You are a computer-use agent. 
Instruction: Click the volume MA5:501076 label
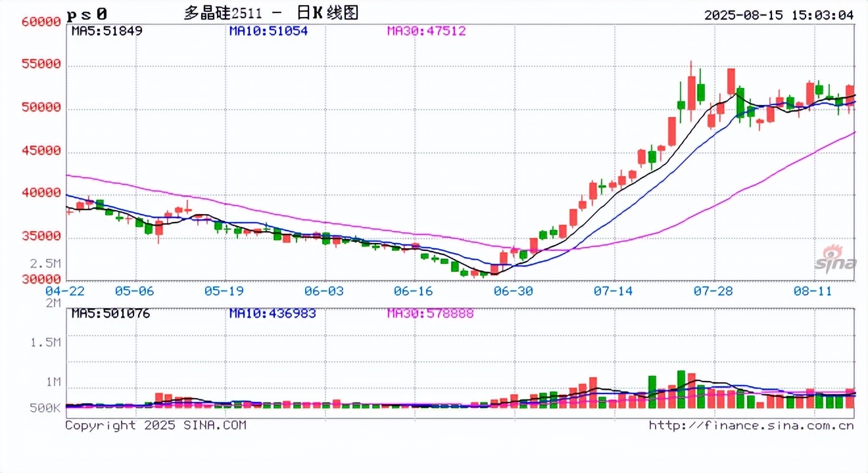110,314
